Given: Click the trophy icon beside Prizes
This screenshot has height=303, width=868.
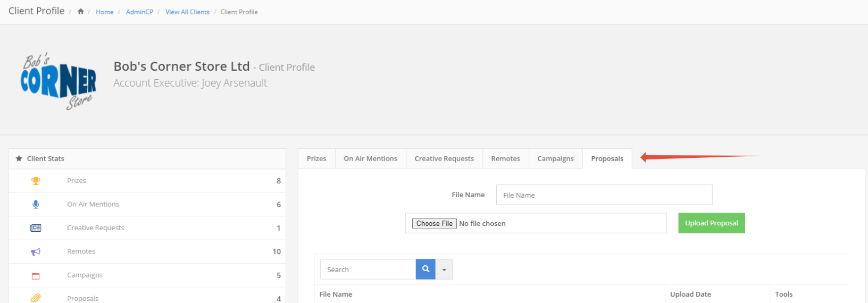Looking at the screenshot, I should (x=36, y=181).
